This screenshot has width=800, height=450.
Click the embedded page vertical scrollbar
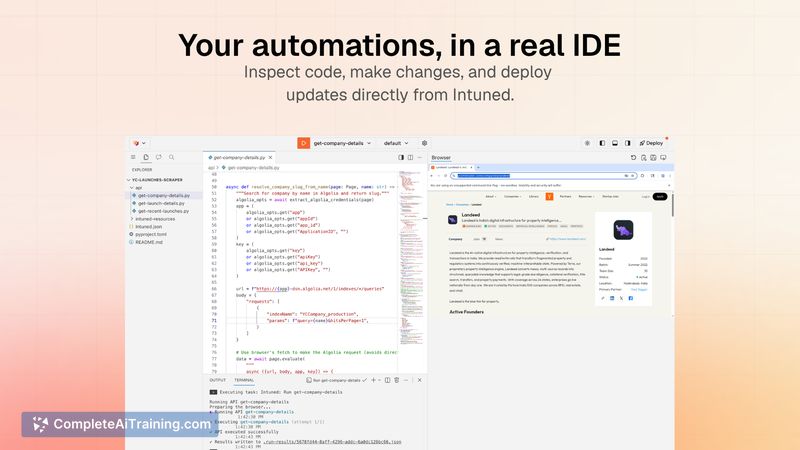(x=672, y=206)
